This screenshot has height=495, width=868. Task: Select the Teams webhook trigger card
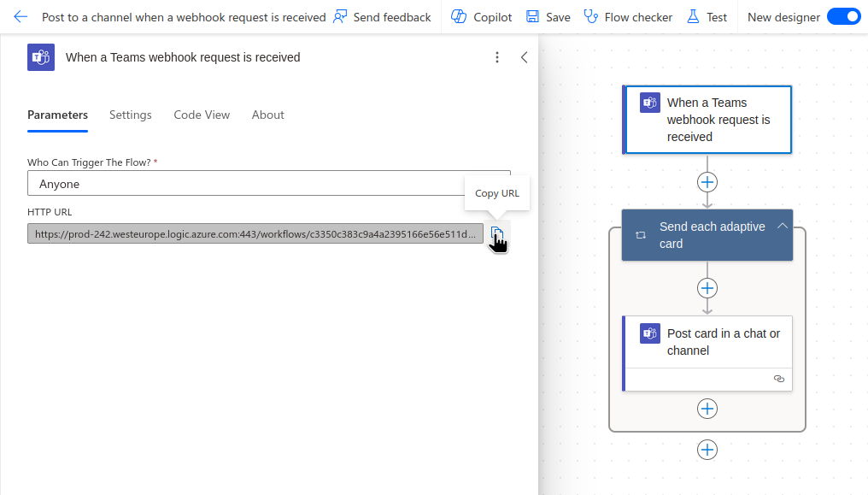pyautogui.click(x=707, y=120)
